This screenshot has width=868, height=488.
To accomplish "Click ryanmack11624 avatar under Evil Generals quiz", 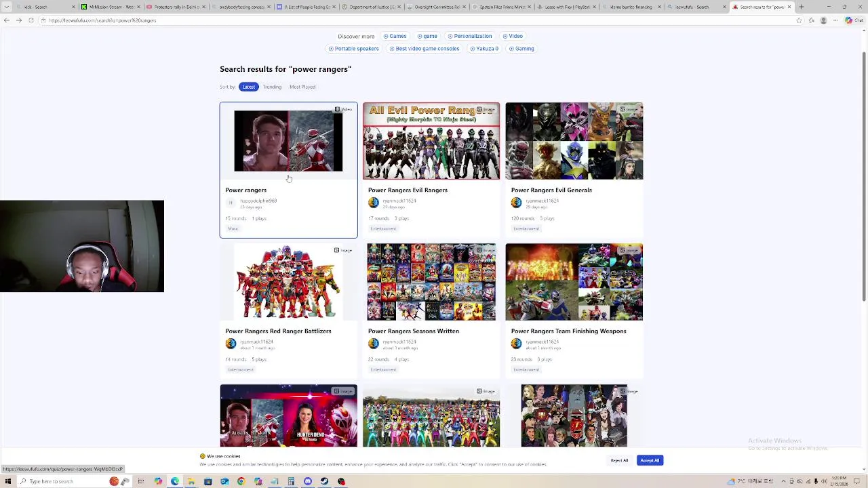I will [x=517, y=203].
